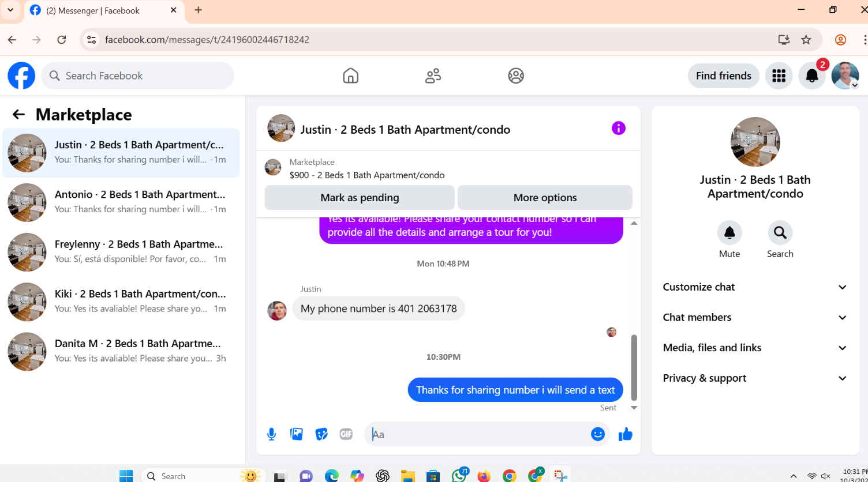
Task: Open Facebook notifications bell
Action: tap(812, 76)
